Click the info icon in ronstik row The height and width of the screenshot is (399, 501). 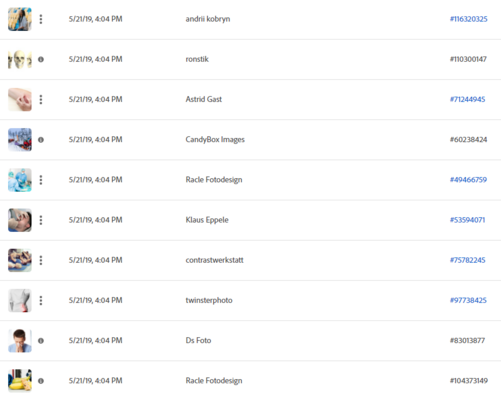[41, 59]
